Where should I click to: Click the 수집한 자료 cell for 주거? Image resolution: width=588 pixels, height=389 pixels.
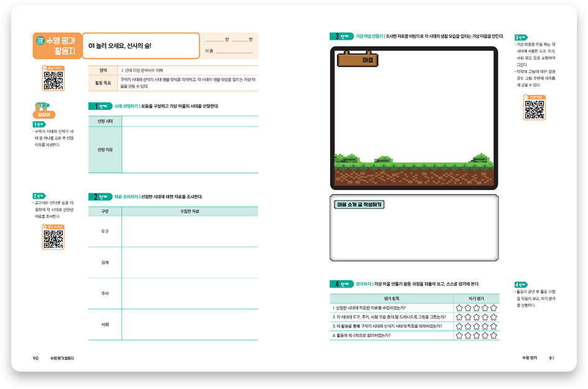[x=190, y=294]
